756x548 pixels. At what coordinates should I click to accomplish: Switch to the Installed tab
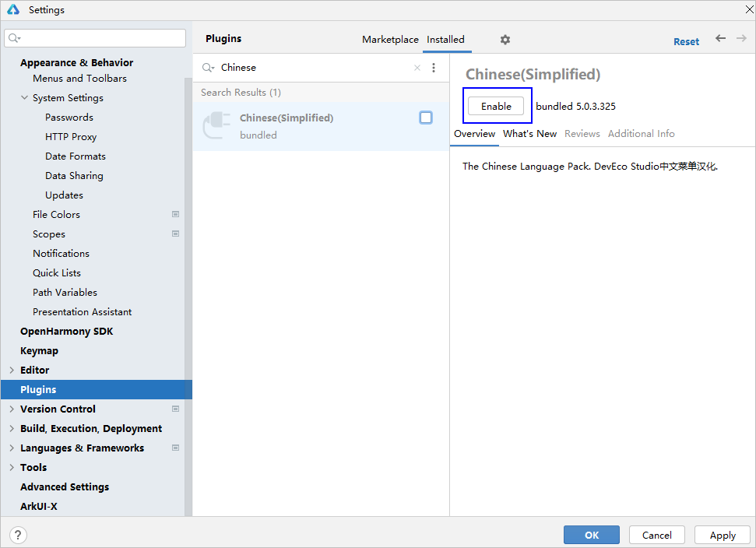[x=445, y=40]
